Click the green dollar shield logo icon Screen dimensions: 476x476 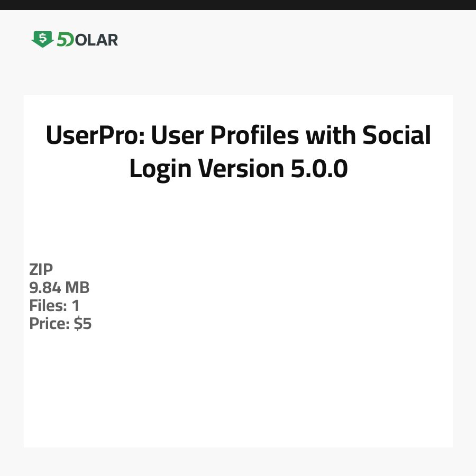pyautogui.click(x=42, y=39)
